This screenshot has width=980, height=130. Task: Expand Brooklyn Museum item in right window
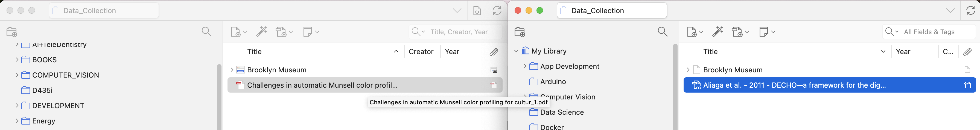pos(688,70)
